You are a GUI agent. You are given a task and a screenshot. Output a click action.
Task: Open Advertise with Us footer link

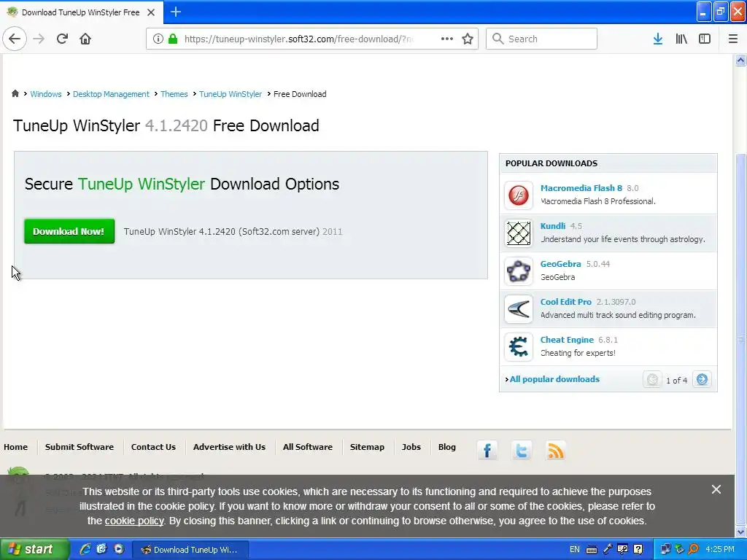229,447
